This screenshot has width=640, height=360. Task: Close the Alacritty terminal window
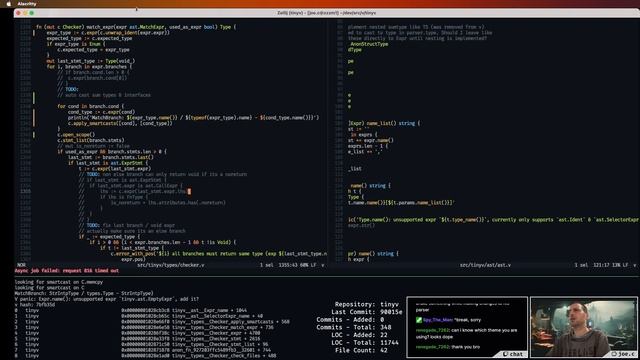coord(18,13)
